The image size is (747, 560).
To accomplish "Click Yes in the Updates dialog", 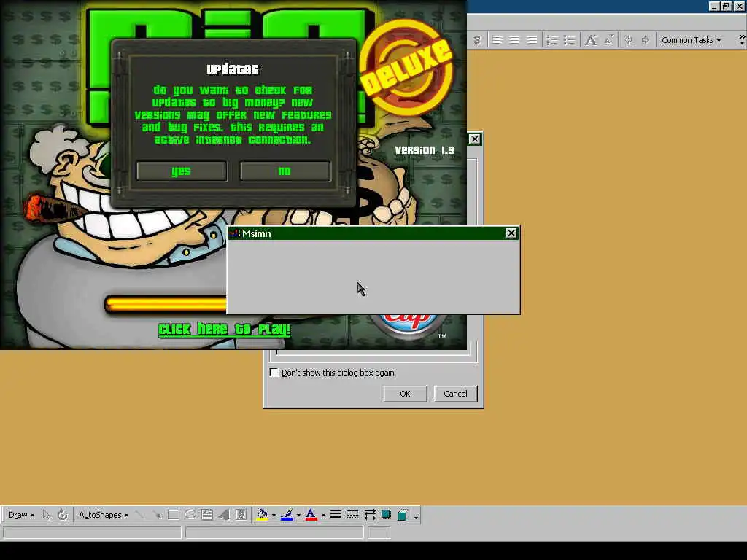I will [x=182, y=171].
